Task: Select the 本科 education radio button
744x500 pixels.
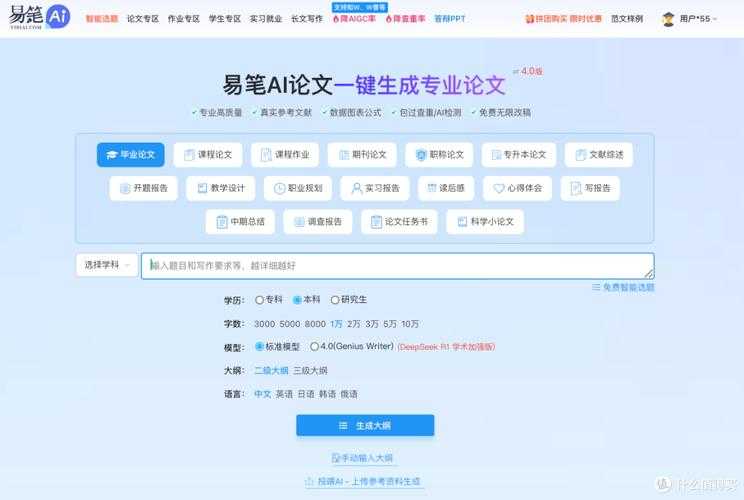Action: (x=297, y=300)
